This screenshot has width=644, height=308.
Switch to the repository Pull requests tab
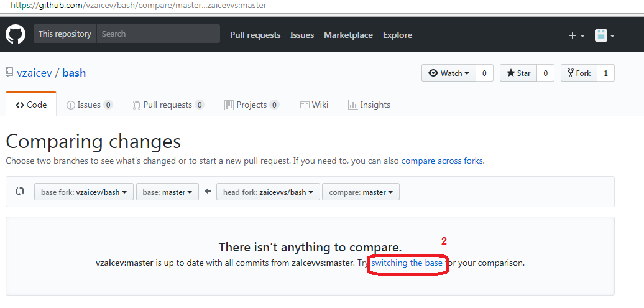(168, 105)
